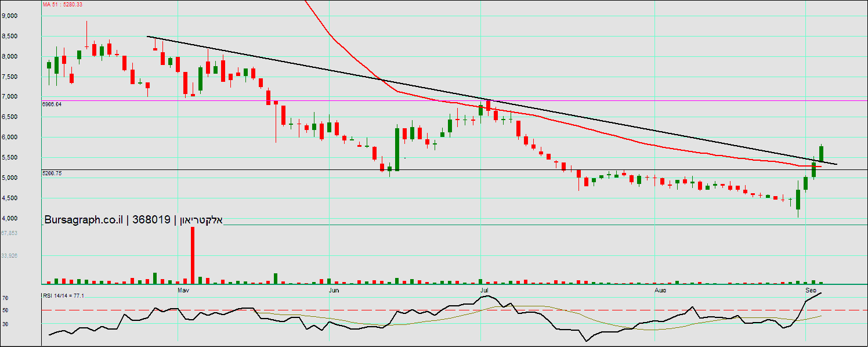Select the RSI 70 level label
Screen dimensions: 868x347
pos(5,298)
